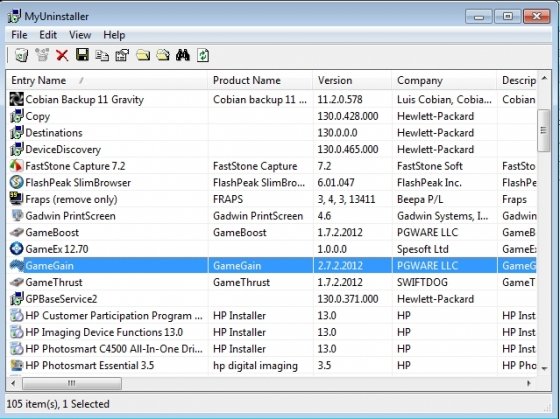Click the Open Installation Folder icon
The image size is (560, 419).
pyautogui.click(x=143, y=55)
